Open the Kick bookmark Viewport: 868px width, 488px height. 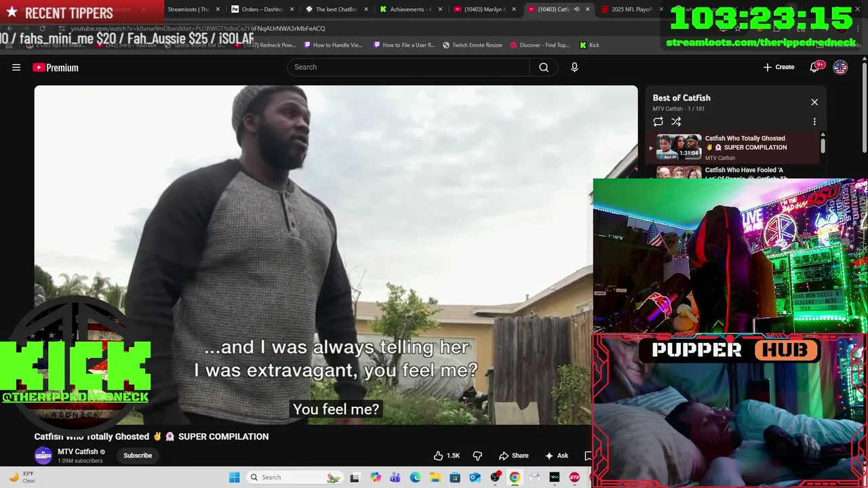(x=589, y=45)
